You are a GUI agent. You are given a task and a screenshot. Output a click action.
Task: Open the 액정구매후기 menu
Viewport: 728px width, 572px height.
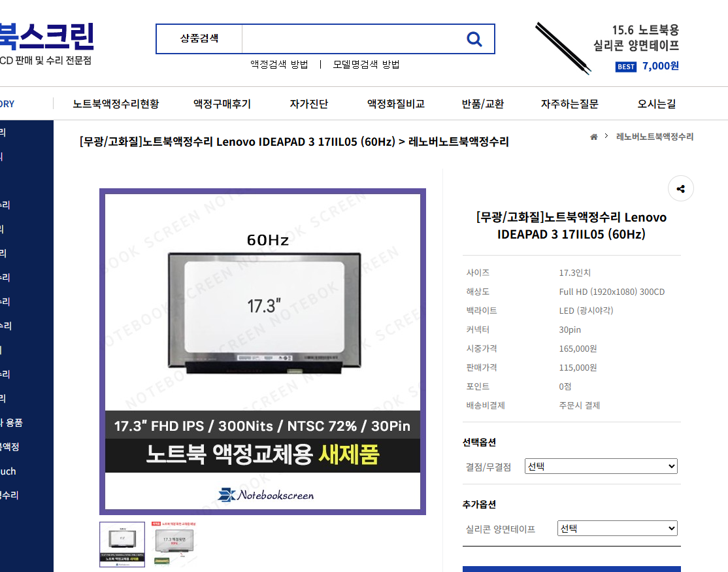pos(222,103)
